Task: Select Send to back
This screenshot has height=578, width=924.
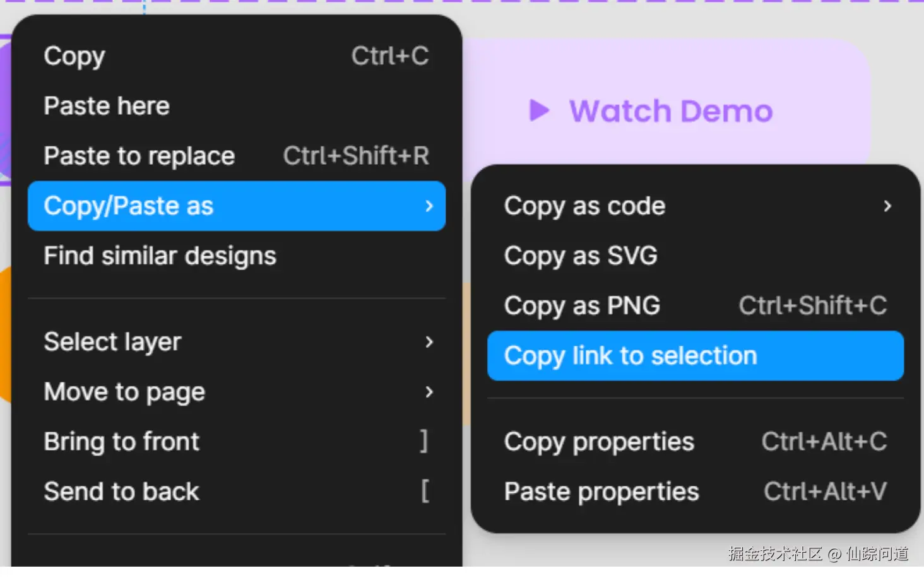Action: 237,492
